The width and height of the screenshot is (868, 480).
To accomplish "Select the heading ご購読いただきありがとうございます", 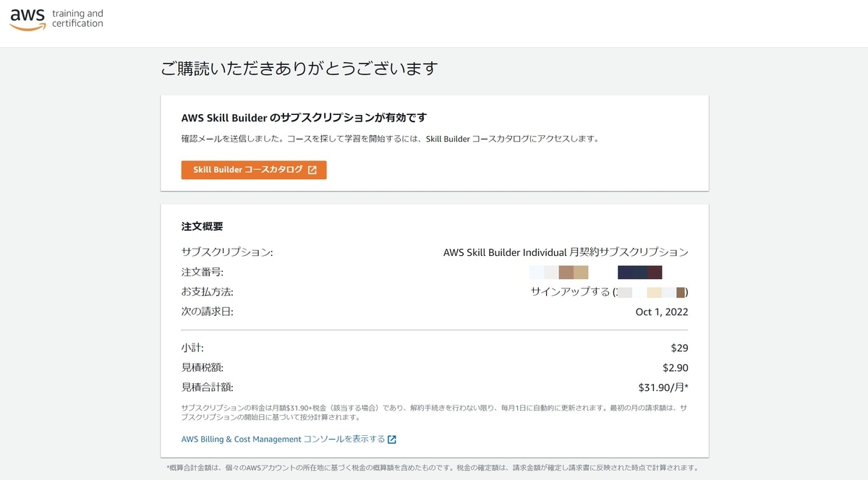I will point(299,69).
